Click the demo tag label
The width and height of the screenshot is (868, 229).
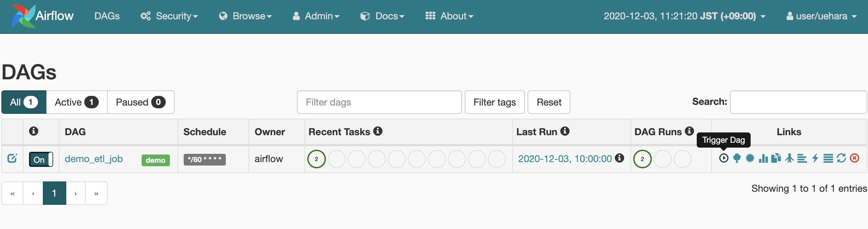pos(155,160)
